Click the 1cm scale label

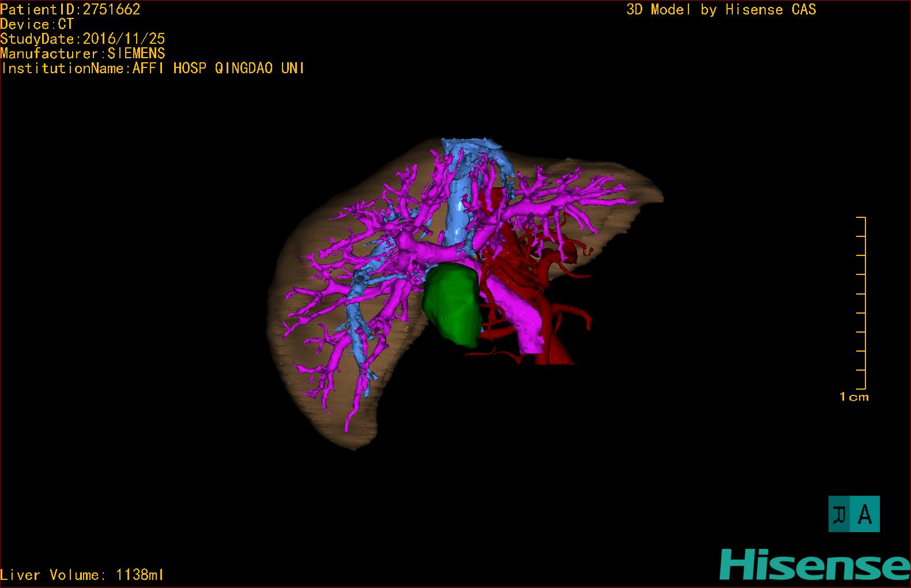pyautogui.click(x=853, y=397)
